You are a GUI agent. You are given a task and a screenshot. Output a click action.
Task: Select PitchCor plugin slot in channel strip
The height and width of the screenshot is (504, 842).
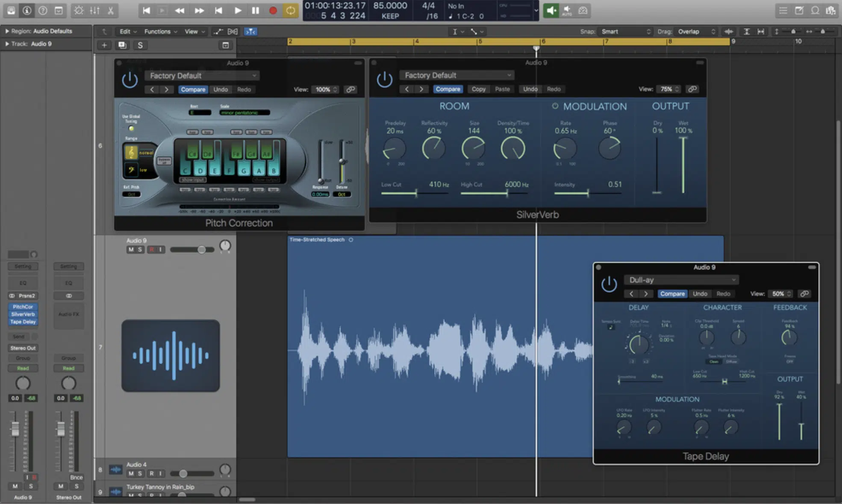[x=23, y=307]
